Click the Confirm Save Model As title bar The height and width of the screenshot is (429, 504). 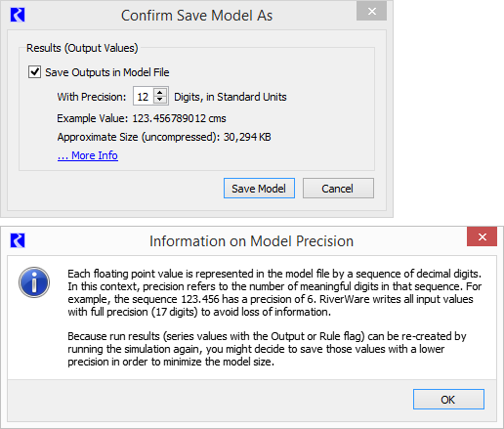coord(197,16)
